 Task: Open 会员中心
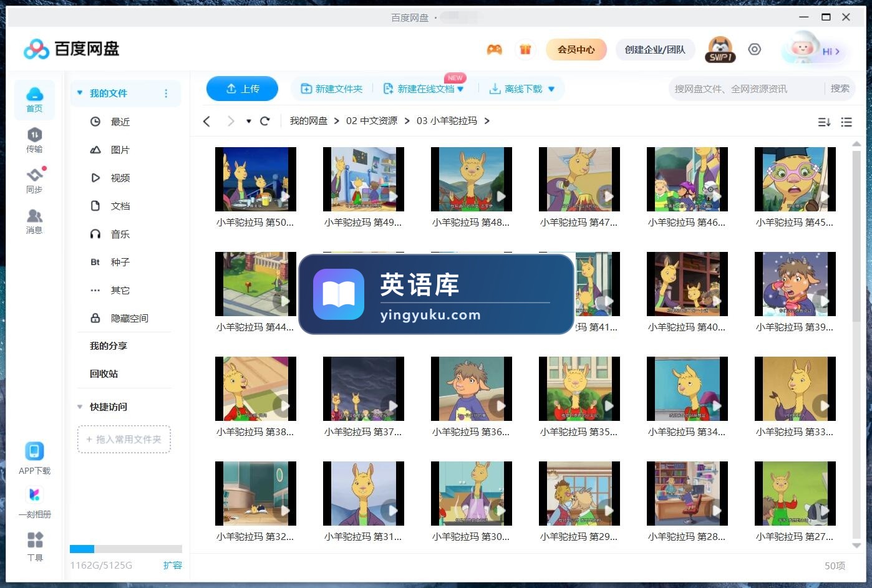click(x=576, y=49)
